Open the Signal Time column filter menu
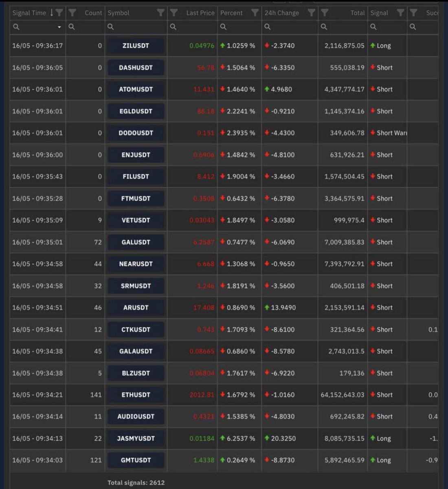This screenshot has height=489, width=448. (x=59, y=13)
